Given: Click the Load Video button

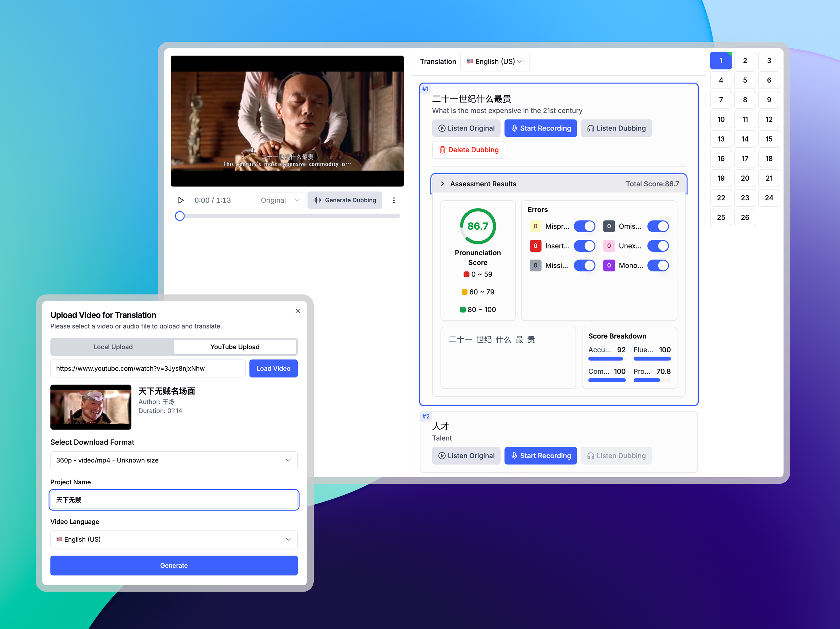Looking at the screenshot, I should pos(273,368).
